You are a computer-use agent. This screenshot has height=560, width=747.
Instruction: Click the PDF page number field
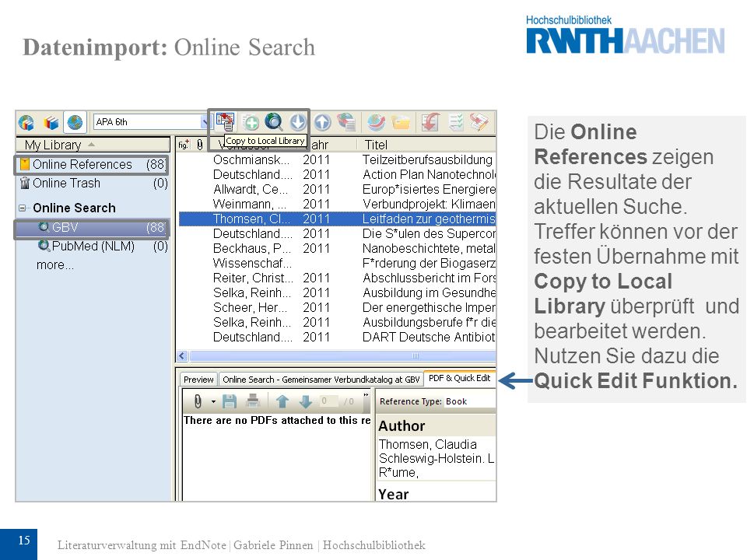328,401
